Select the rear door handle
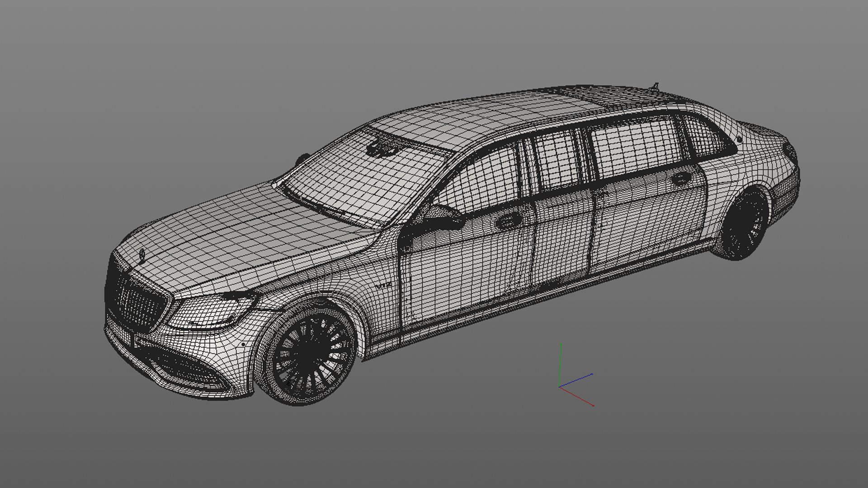 click(x=681, y=178)
